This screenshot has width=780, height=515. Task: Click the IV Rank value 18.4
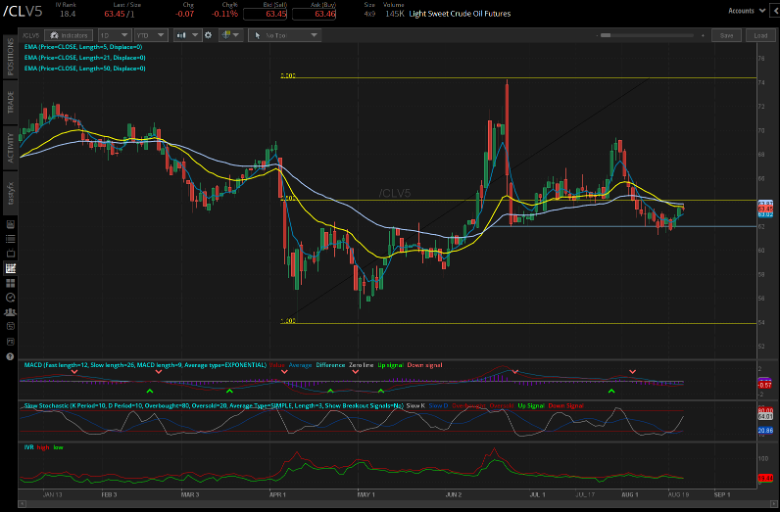(68, 14)
